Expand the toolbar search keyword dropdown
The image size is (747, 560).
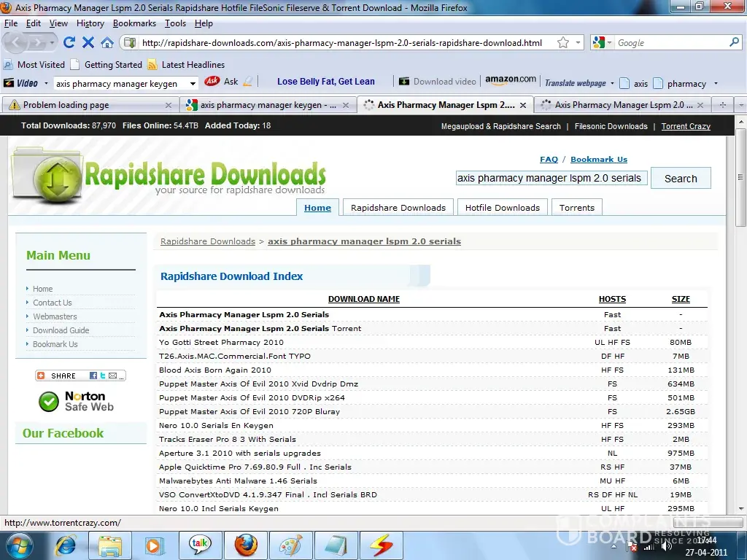coord(193,84)
